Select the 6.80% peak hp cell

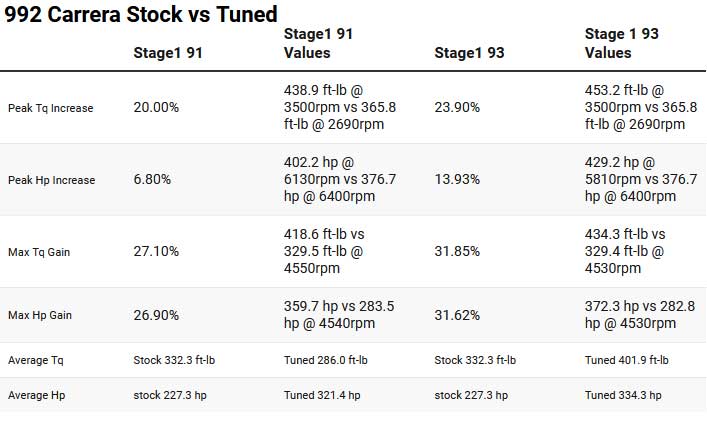pyautogui.click(x=152, y=180)
